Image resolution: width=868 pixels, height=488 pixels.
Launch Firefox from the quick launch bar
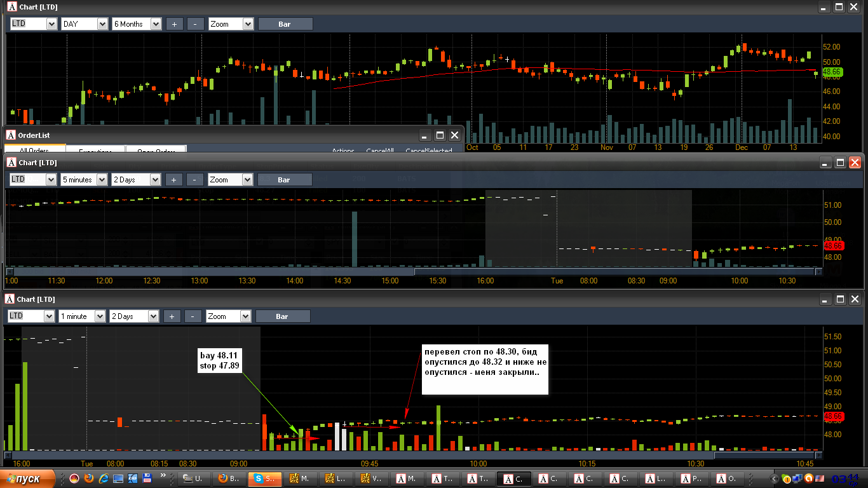pos(88,478)
